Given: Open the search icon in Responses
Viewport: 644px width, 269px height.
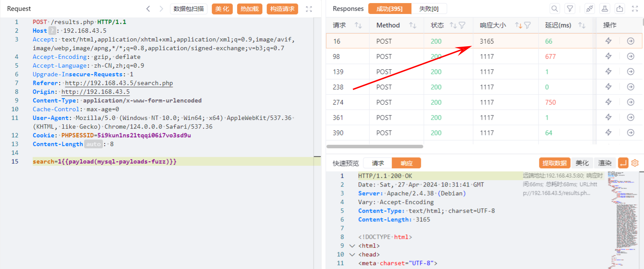Looking at the screenshot, I should coord(555,9).
